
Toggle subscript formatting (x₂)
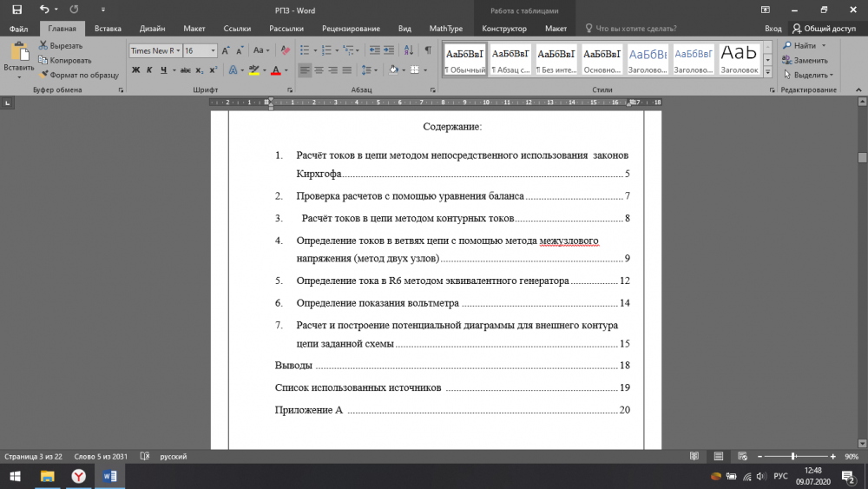pos(200,69)
